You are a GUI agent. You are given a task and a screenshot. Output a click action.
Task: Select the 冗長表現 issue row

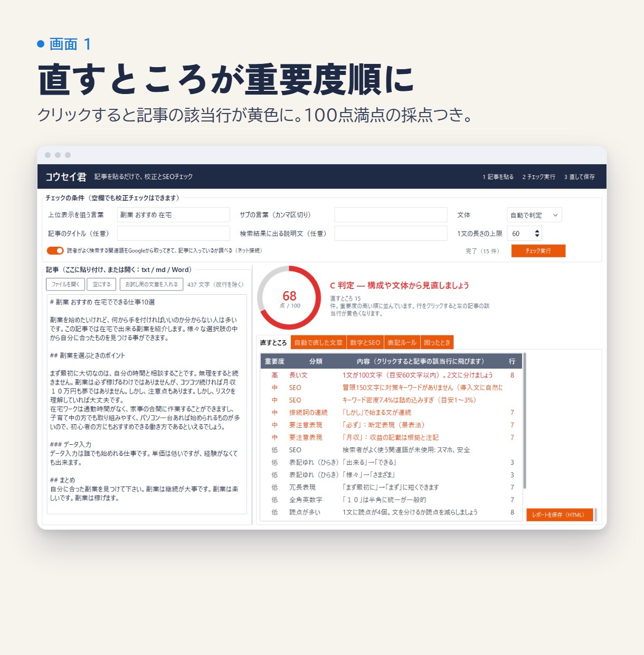[391, 487]
